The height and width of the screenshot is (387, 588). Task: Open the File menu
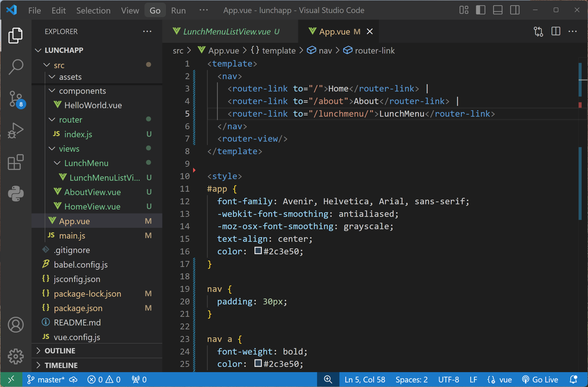(x=34, y=10)
